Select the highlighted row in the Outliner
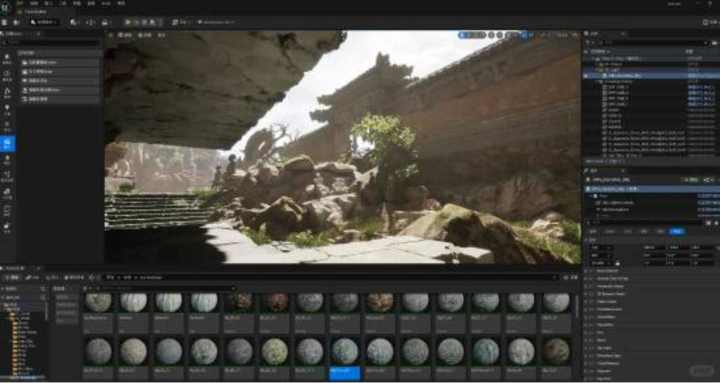This screenshot has height=383, width=720. click(x=652, y=75)
